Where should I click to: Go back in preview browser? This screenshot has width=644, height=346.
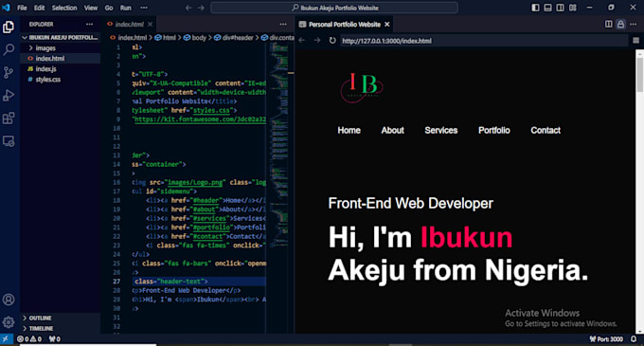click(302, 40)
